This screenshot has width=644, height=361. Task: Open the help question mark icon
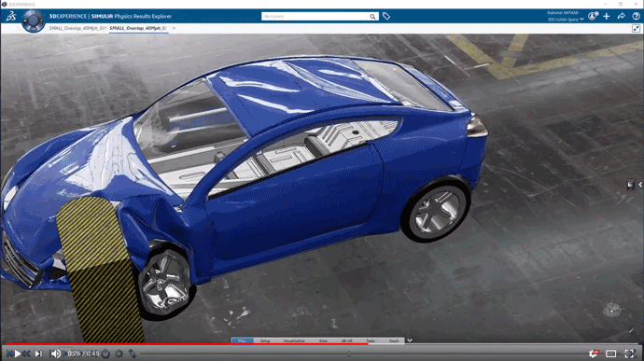coord(636,16)
